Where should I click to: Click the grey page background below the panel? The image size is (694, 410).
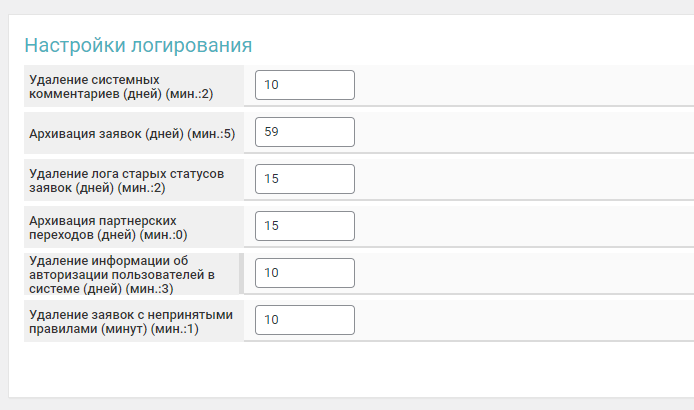[350, 403]
